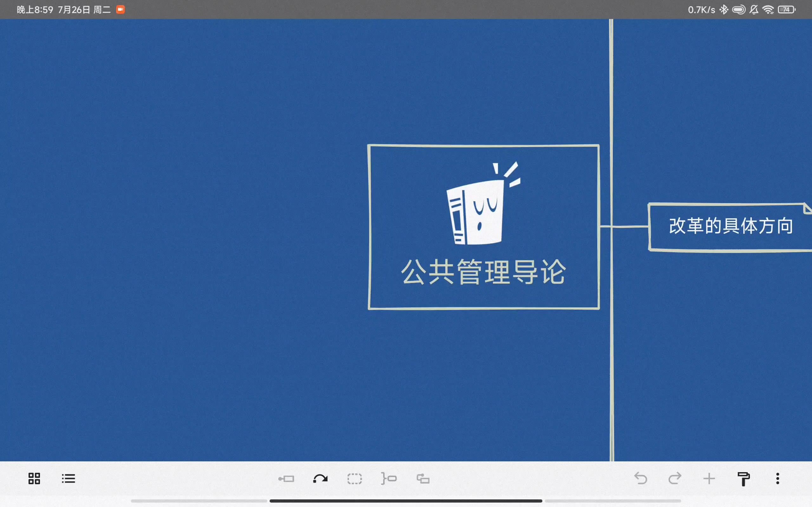
Task: Click the time display 晚上8:59
Action: click(33, 9)
